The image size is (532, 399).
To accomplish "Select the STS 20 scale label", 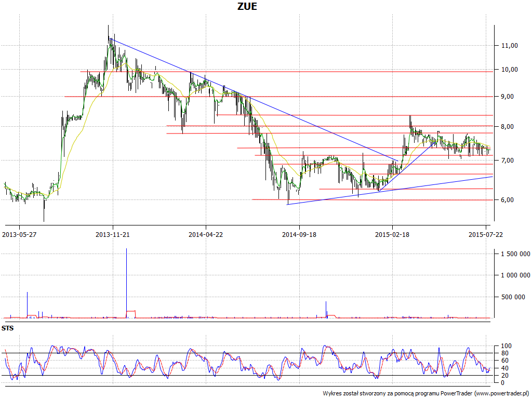I will coord(504,375).
